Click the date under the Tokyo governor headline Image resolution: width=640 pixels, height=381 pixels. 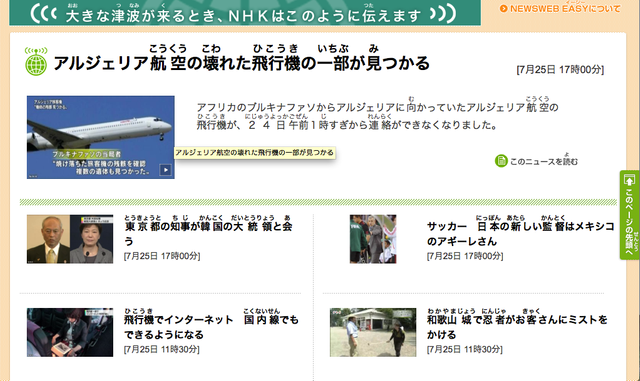click(x=162, y=256)
